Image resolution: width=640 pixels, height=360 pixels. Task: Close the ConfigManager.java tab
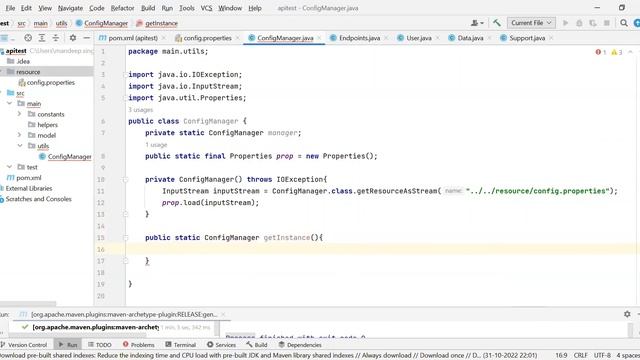[x=319, y=38]
